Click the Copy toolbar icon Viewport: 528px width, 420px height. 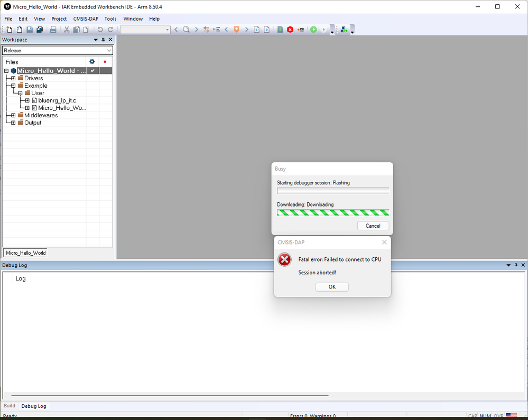click(x=77, y=30)
